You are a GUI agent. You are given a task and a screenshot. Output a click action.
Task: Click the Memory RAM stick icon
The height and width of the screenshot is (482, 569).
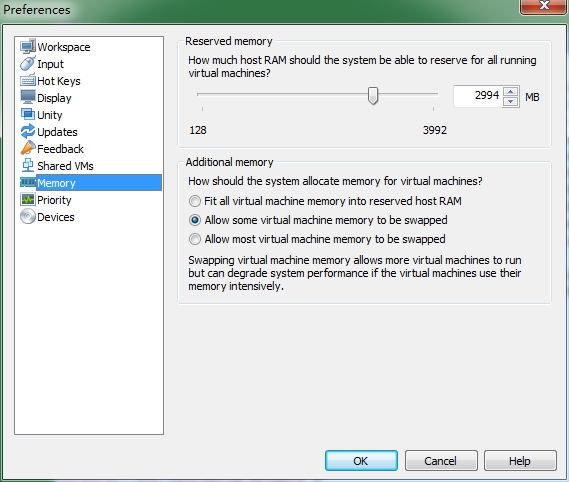(x=28, y=182)
